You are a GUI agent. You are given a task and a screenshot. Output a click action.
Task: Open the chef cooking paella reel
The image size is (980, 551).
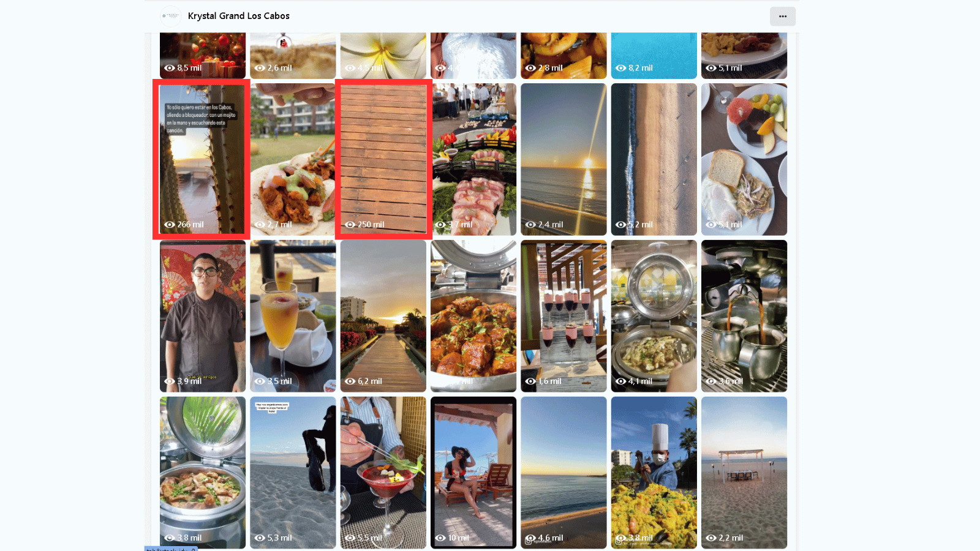(654, 473)
